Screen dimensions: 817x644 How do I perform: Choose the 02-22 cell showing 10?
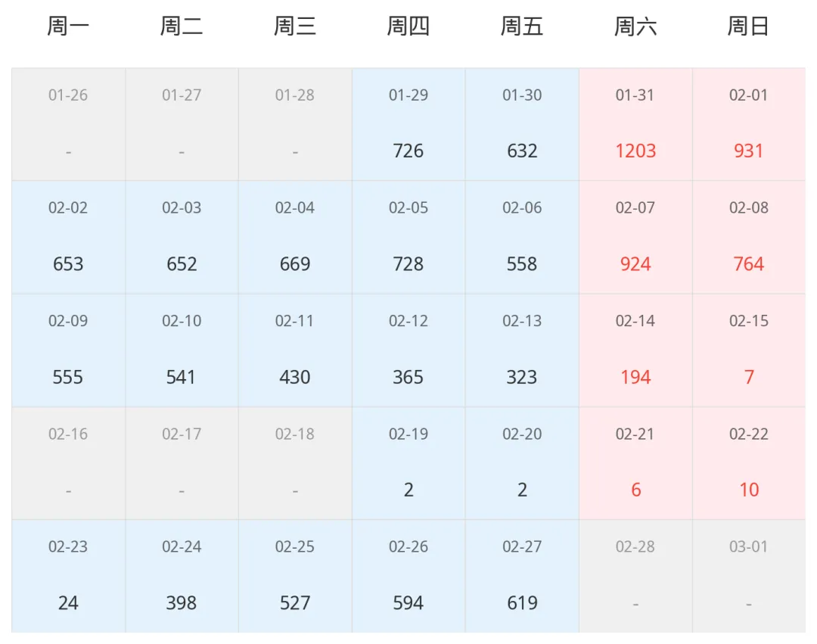coord(749,463)
